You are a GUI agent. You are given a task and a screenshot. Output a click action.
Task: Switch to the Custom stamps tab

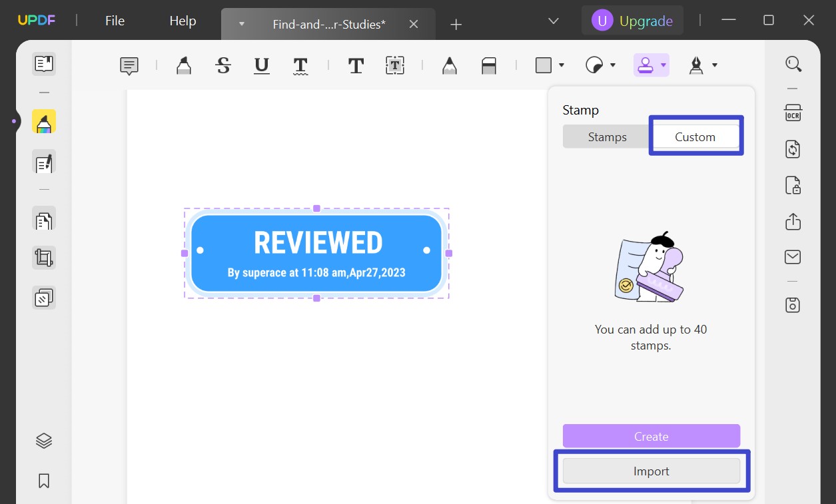[x=695, y=136]
